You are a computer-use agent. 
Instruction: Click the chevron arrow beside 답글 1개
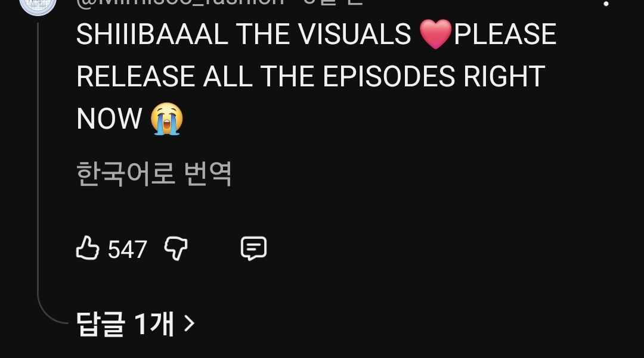click(189, 323)
